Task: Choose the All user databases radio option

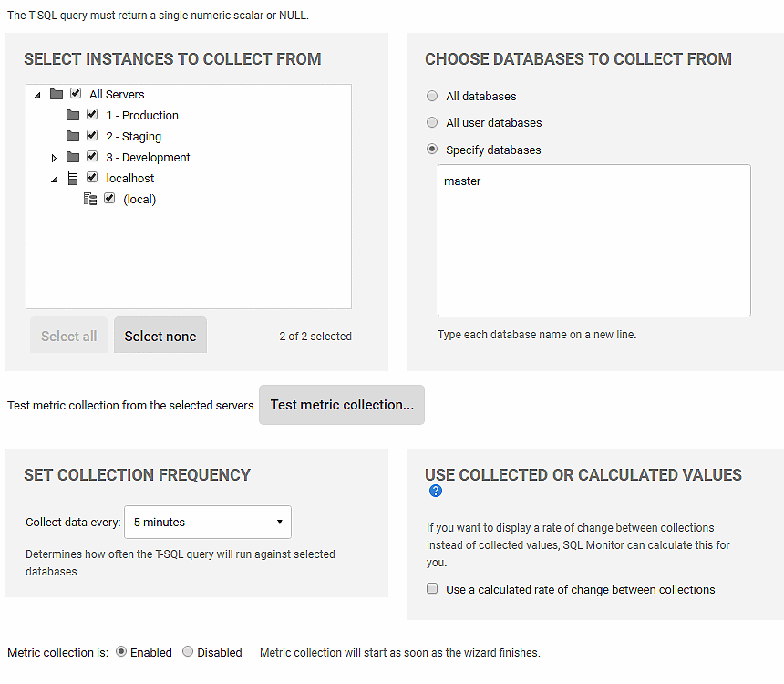Action: pyautogui.click(x=432, y=122)
